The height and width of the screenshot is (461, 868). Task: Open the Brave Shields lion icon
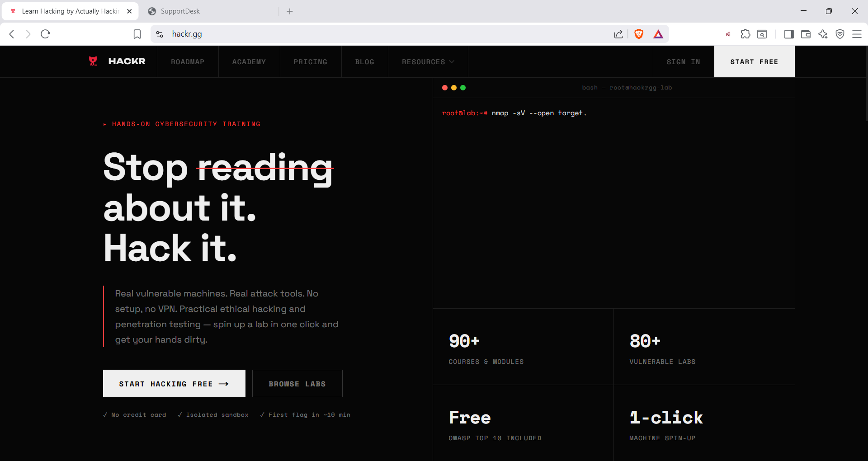coord(639,34)
